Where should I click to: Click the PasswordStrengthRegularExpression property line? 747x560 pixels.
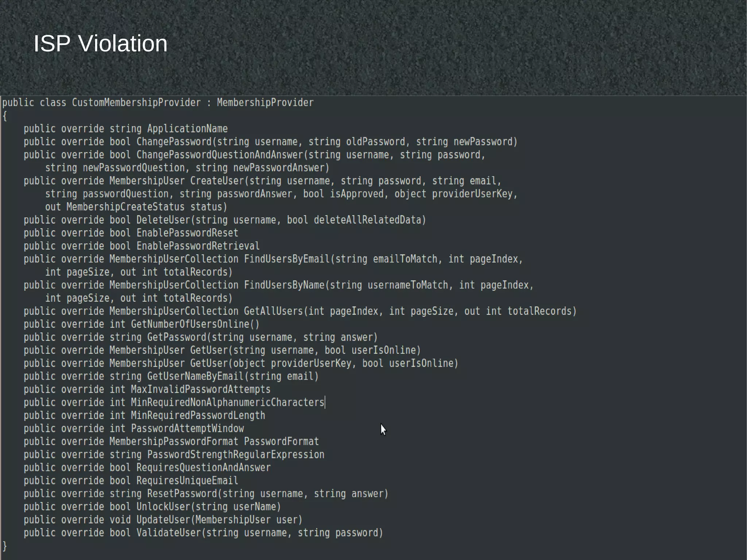(174, 455)
